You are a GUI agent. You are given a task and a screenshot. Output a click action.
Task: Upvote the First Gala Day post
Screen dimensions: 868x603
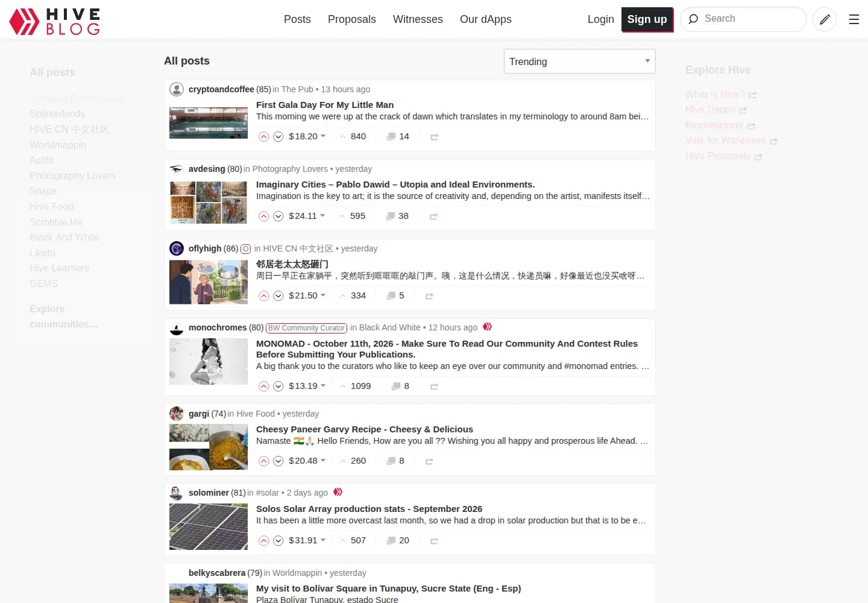264,137
